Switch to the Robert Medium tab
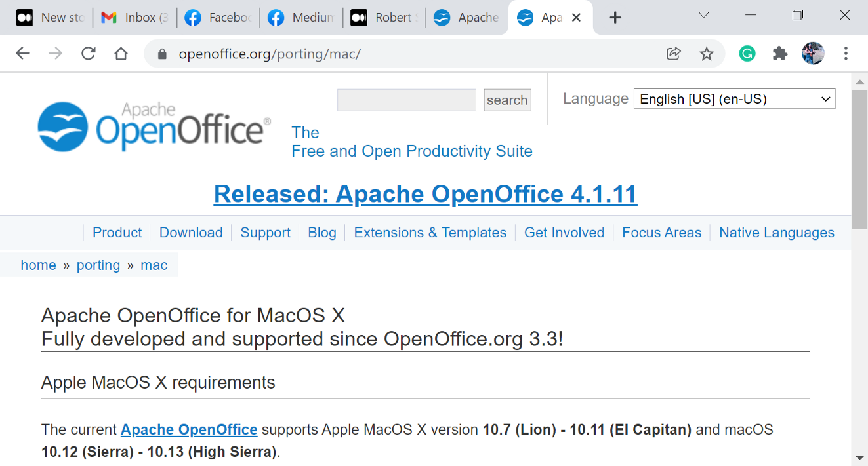This screenshot has width=868, height=466. 385,18
